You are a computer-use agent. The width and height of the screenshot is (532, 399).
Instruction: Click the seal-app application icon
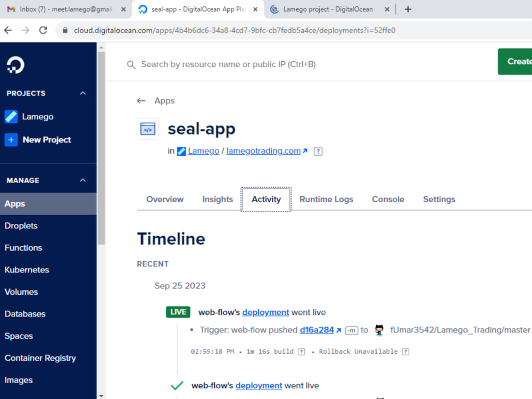148,129
